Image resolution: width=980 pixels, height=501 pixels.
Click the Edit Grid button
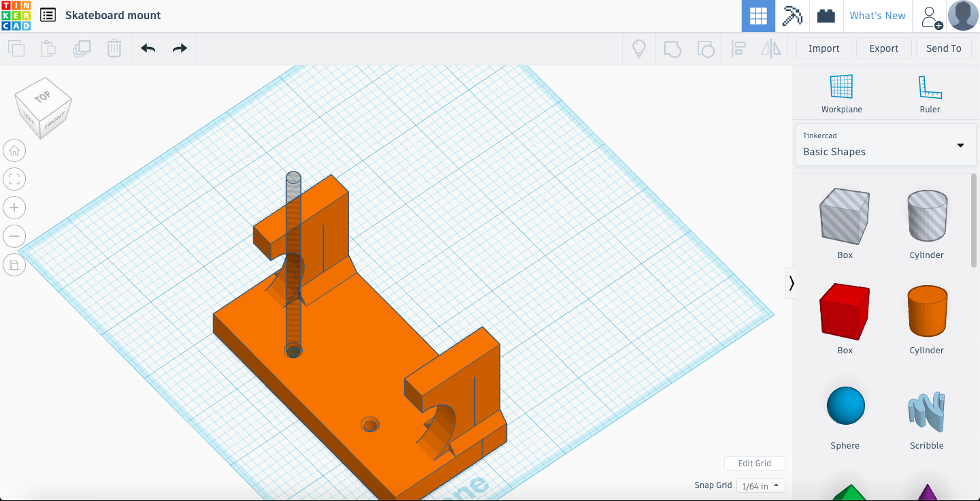755,464
